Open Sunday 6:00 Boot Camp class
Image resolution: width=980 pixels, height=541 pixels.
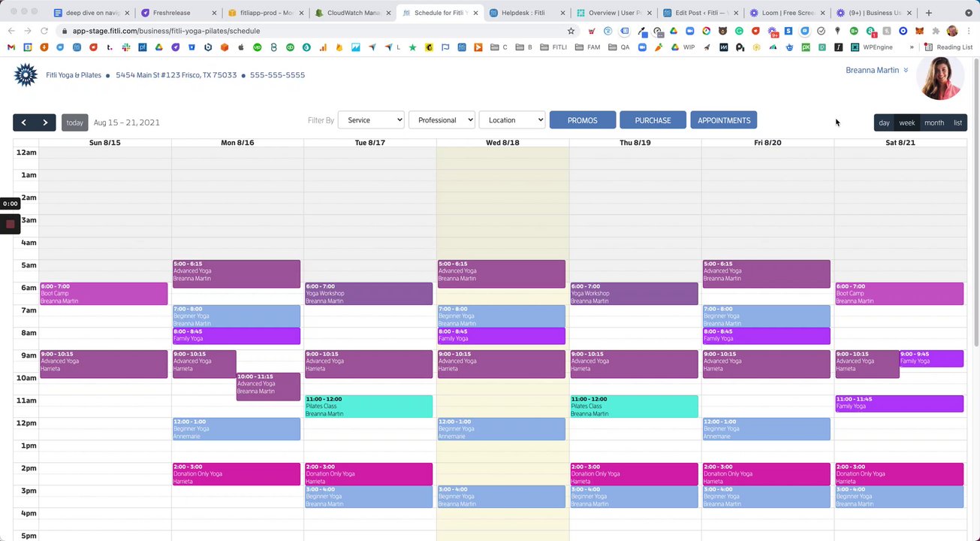(104, 294)
